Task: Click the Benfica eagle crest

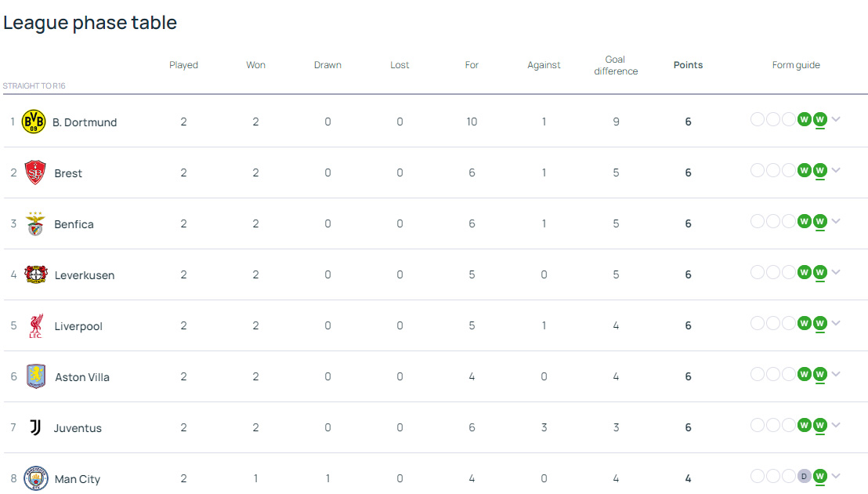Action: coord(35,223)
